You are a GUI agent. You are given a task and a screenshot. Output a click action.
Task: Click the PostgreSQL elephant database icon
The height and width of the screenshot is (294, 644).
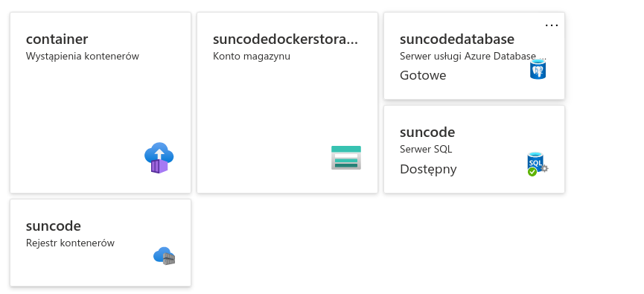pos(538,69)
